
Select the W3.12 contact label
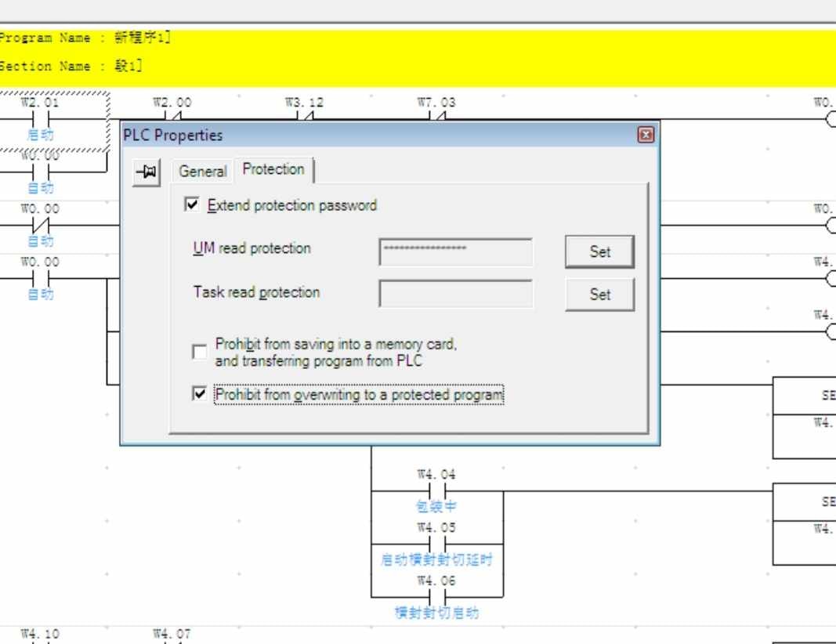304,102
